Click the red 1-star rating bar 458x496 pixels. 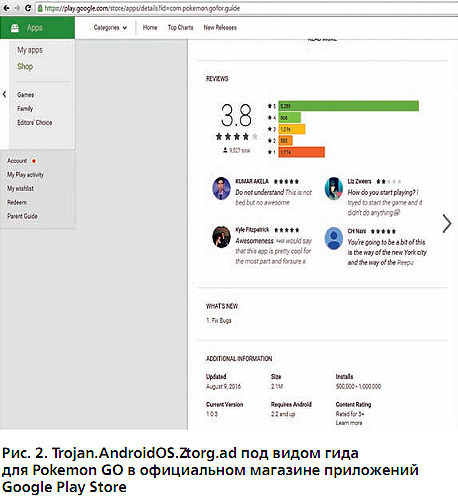click(301, 152)
